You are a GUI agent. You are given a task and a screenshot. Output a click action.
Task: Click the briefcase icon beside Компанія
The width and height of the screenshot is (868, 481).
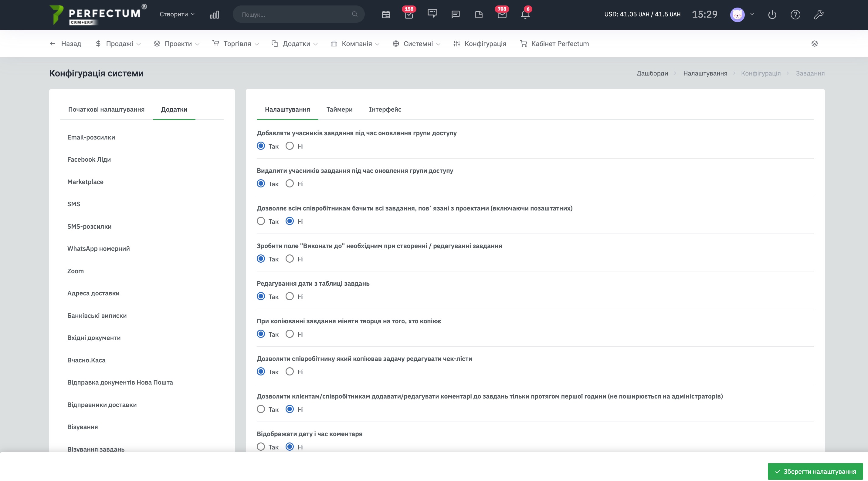(x=334, y=43)
